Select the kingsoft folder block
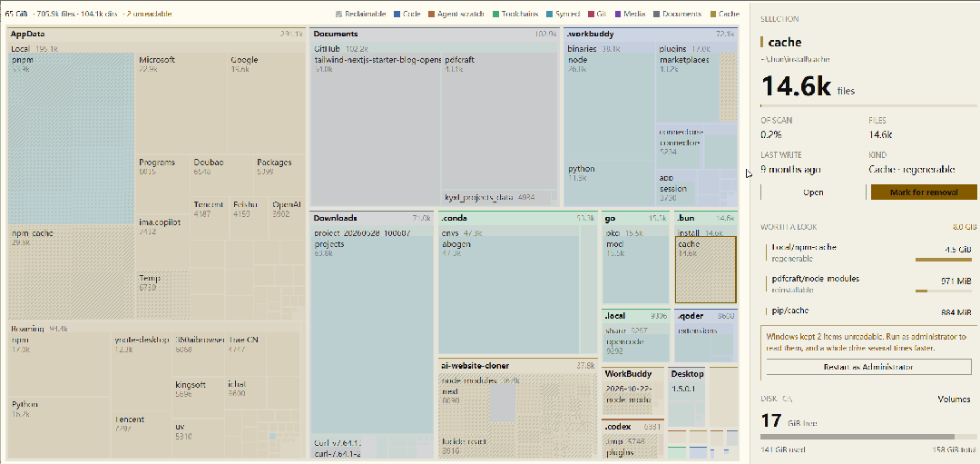This screenshot has width=980, height=464. [199, 399]
